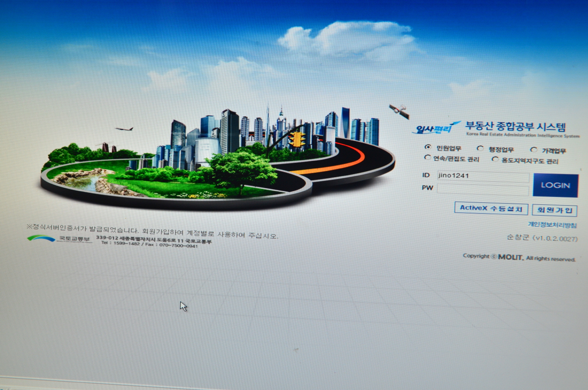This screenshot has width=588, height=390.
Task: Click the satellite icon above the logo
Action: pyautogui.click(x=399, y=111)
